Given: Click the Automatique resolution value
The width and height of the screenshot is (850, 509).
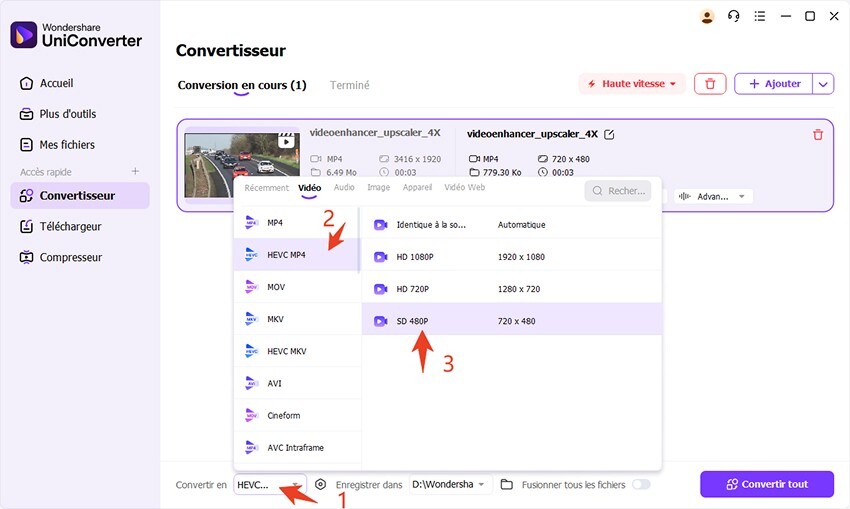Looking at the screenshot, I should click(x=521, y=224).
